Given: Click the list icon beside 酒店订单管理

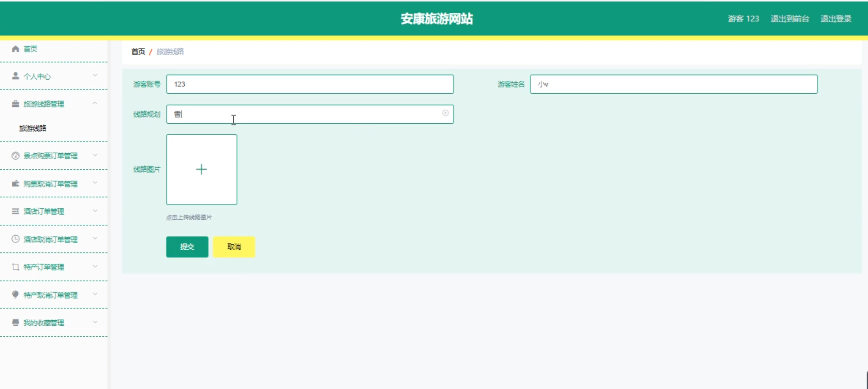Looking at the screenshot, I should point(15,211).
